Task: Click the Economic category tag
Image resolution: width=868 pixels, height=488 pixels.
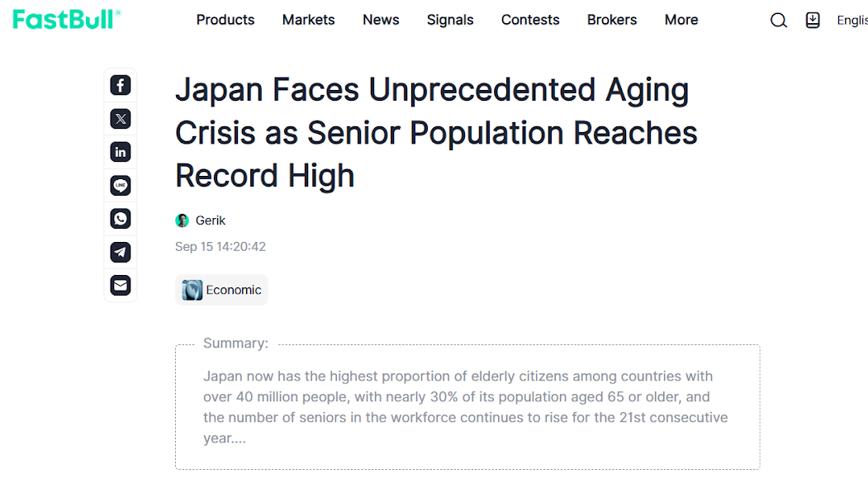Action: click(x=222, y=290)
